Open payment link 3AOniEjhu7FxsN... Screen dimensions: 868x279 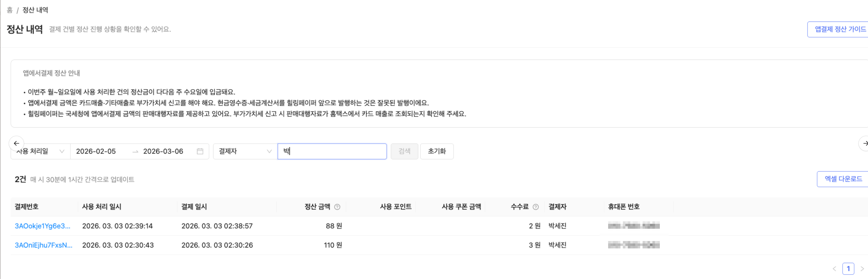pyautogui.click(x=43, y=245)
